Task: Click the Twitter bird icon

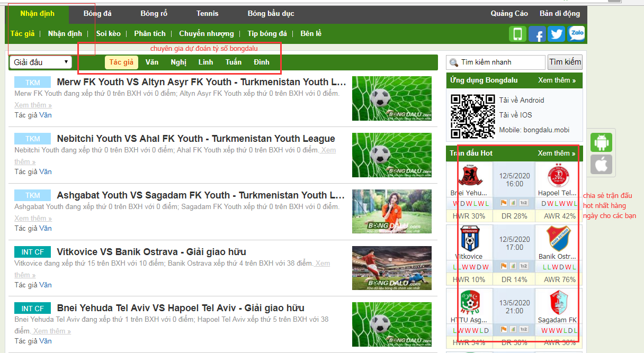Action: 556,34
